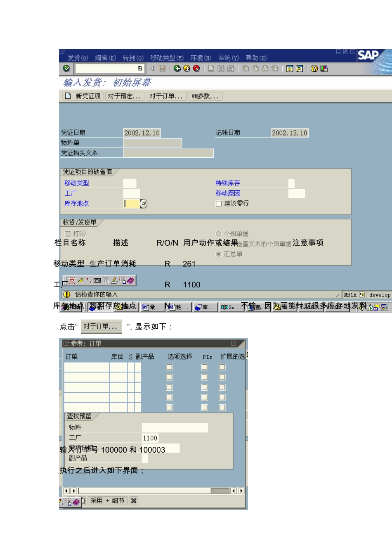Click the 特殊库存 field label link

point(228,183)
